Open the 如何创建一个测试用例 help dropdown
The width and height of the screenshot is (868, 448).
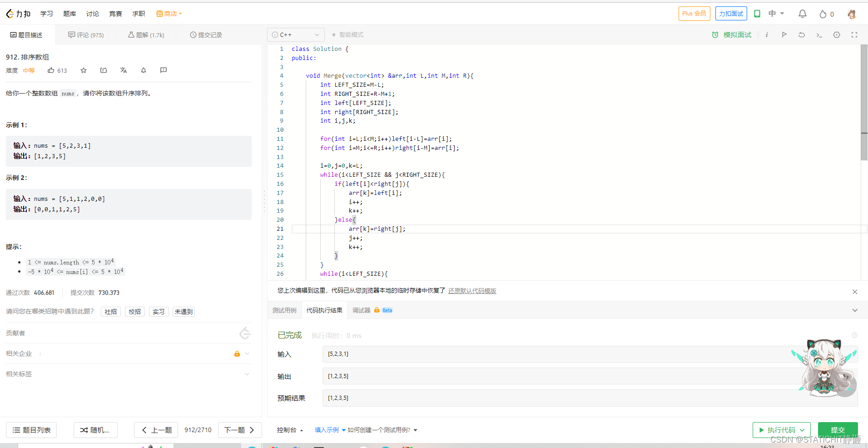(x=382, y=430)
